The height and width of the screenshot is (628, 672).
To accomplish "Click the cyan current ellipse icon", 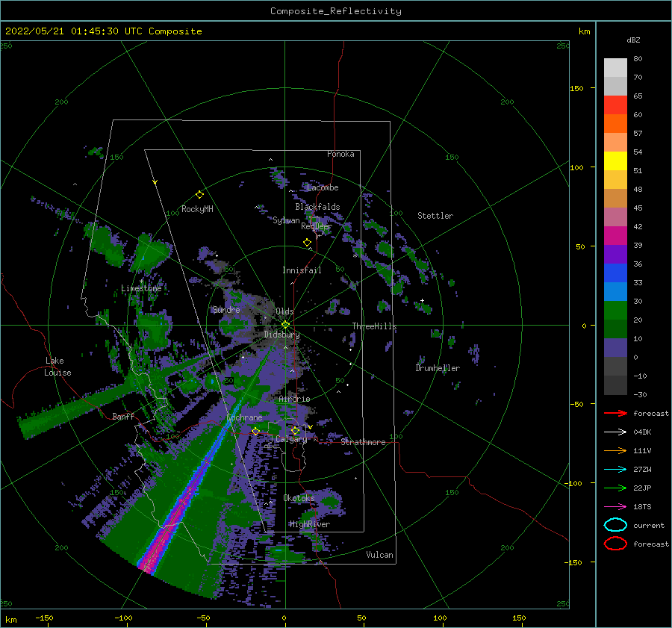I will point(615,525).
